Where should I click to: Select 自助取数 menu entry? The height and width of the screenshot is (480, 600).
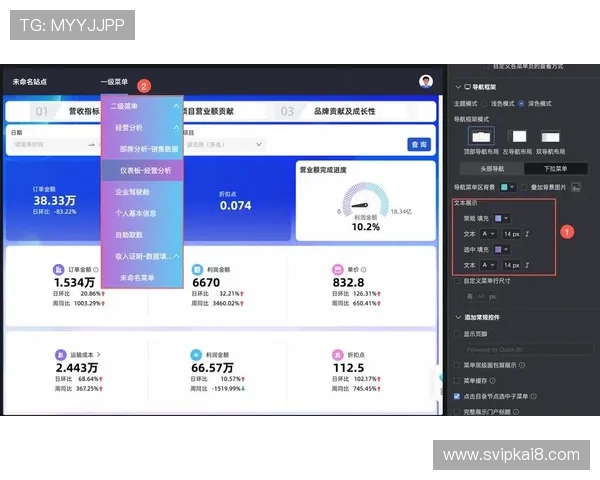142,235
